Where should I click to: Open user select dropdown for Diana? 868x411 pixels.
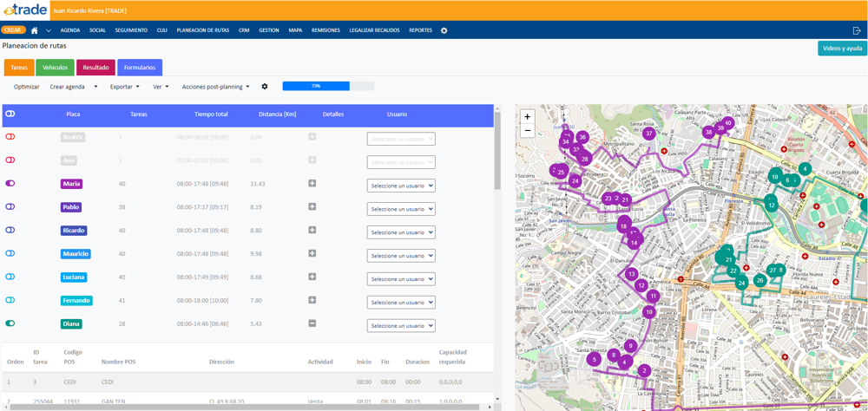pos(401,326)
